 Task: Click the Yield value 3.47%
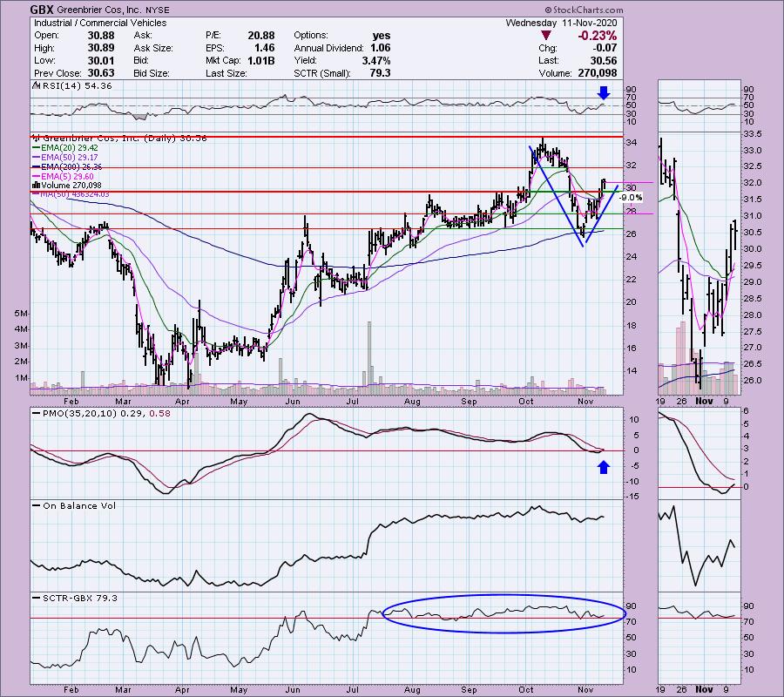tap(376, 60)
